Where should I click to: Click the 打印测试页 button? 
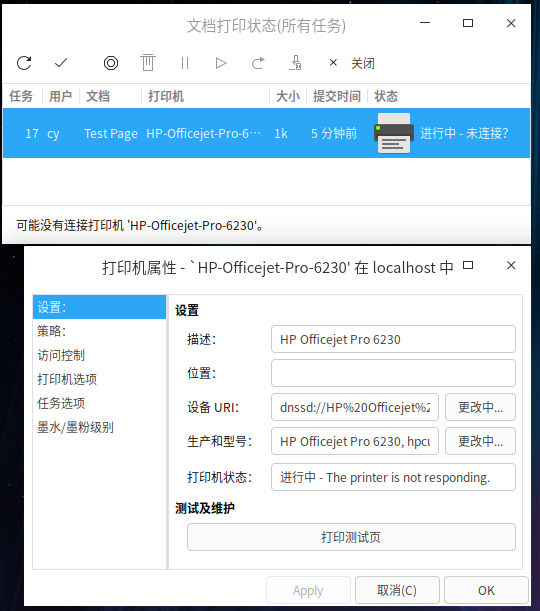[351, 537]
